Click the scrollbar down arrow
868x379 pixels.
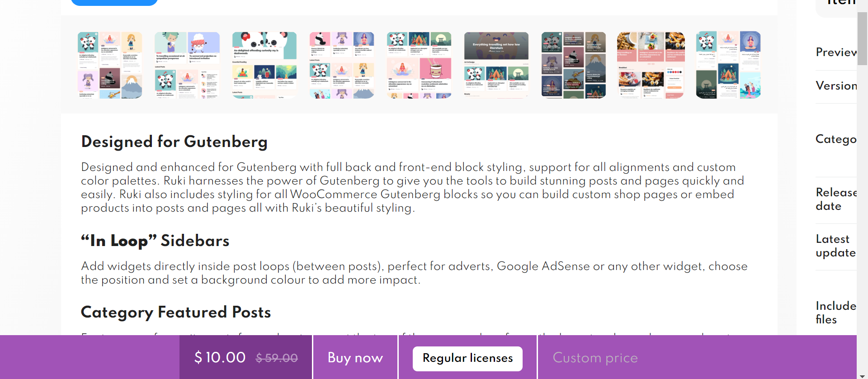point(863,375)
